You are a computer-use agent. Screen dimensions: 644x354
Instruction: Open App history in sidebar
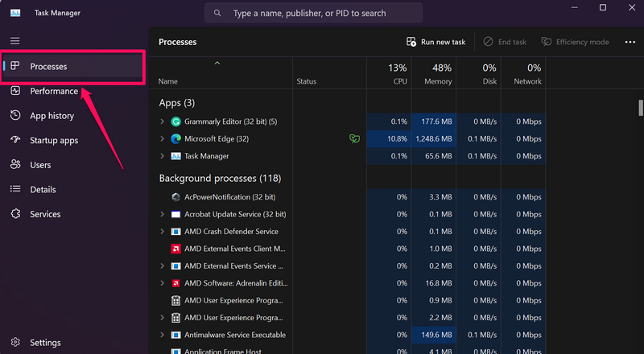click(52, 116)
